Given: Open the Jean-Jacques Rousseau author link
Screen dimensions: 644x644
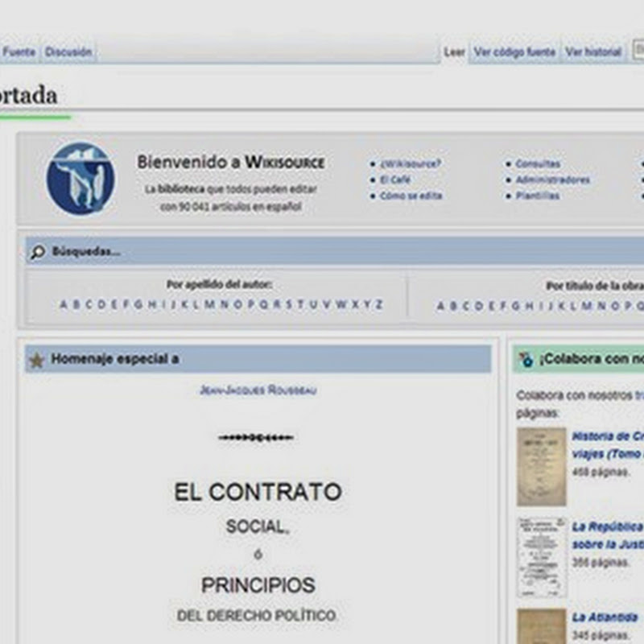Looking at the screenshot, I should click(x=258, y=390).
